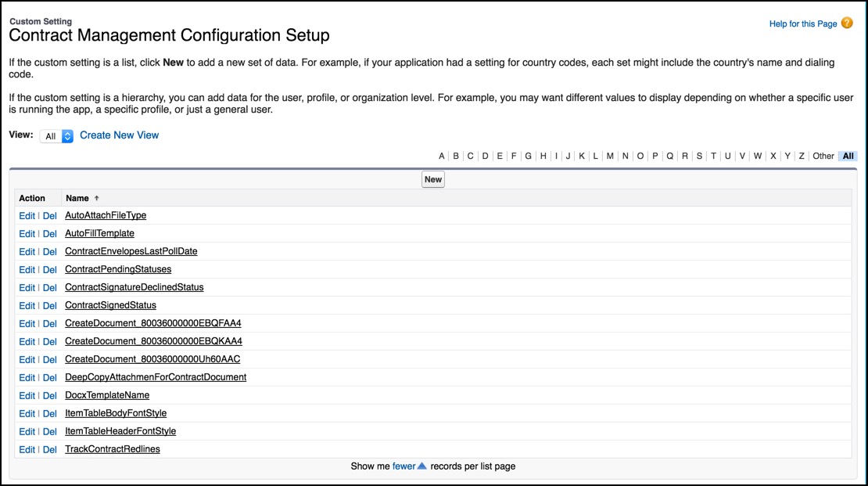Filter list by letter T
The height and width of the screenshot is (486, 868).
pos(713,156)
